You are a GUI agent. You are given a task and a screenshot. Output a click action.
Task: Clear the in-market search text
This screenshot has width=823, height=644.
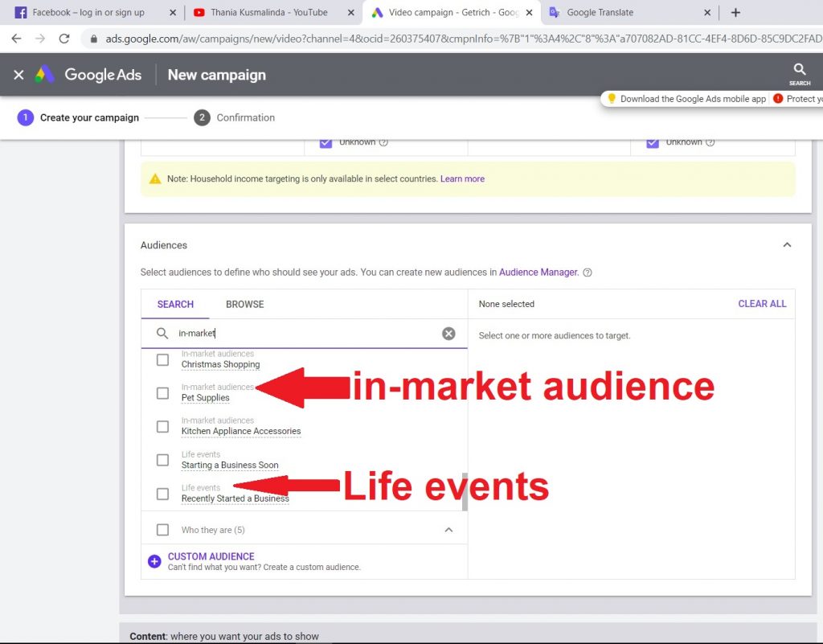[448, 334]
